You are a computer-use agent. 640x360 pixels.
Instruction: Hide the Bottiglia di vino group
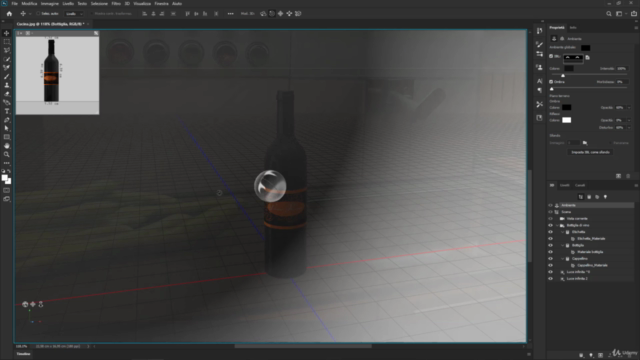(550, 225)
